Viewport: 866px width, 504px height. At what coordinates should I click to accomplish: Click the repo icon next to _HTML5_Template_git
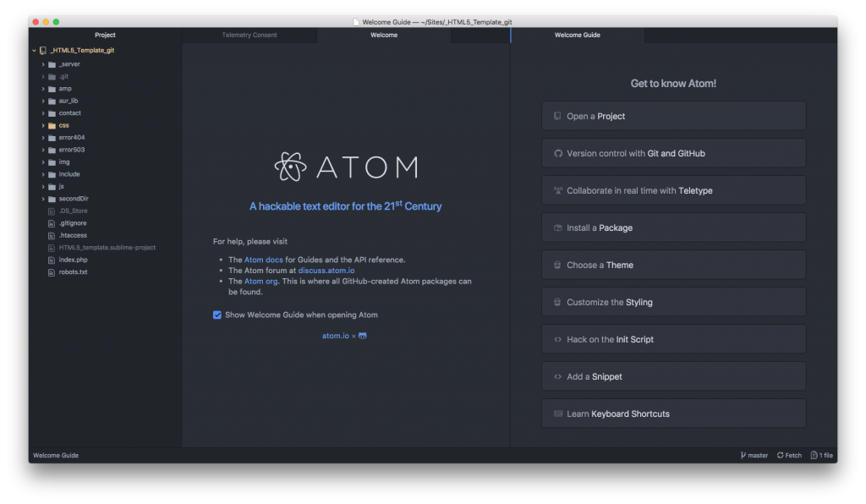pyautogui.click(x=43, y=50)
